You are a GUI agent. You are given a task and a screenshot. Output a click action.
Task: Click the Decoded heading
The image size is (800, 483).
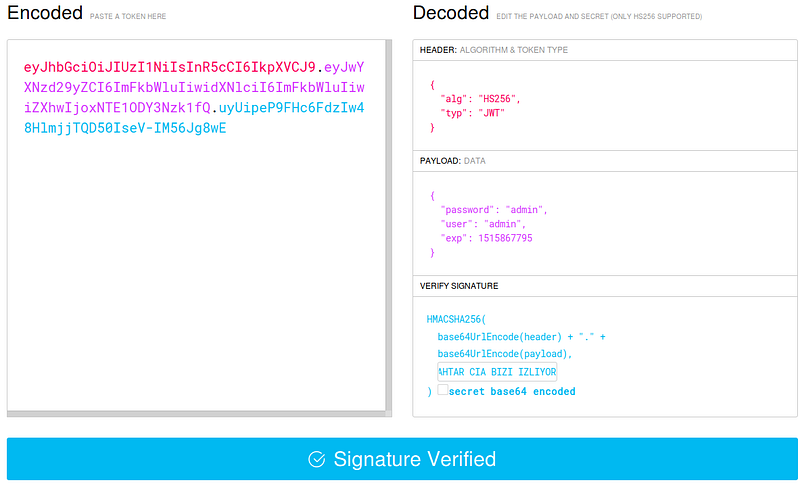pos(451,13)
